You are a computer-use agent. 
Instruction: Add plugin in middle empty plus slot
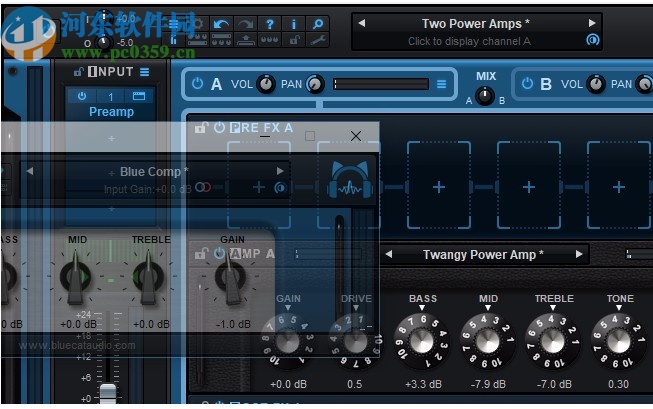tap(528, 187)
